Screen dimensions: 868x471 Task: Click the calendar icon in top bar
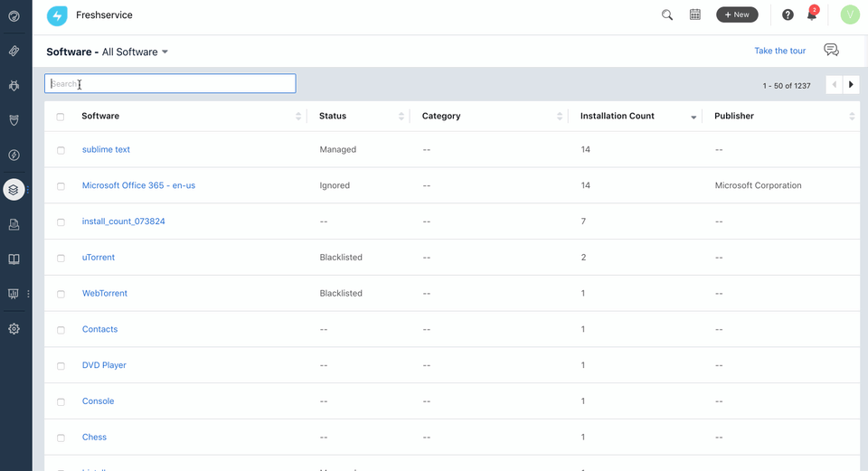point(695,14)
